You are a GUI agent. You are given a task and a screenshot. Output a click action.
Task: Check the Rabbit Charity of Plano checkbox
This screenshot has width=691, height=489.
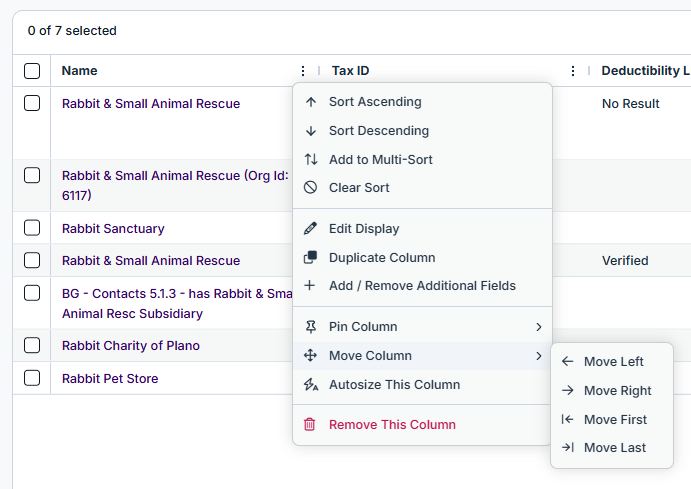tap(32, 345)
